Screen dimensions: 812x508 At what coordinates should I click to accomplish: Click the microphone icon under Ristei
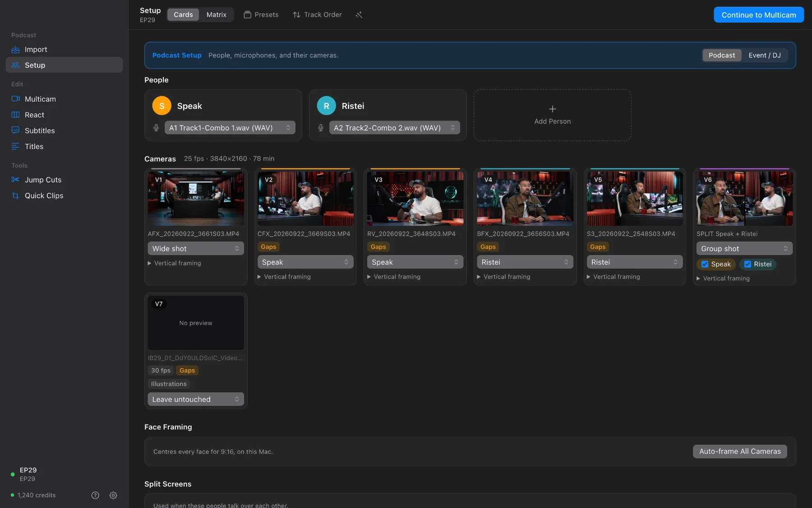click(x=321, y=128)
